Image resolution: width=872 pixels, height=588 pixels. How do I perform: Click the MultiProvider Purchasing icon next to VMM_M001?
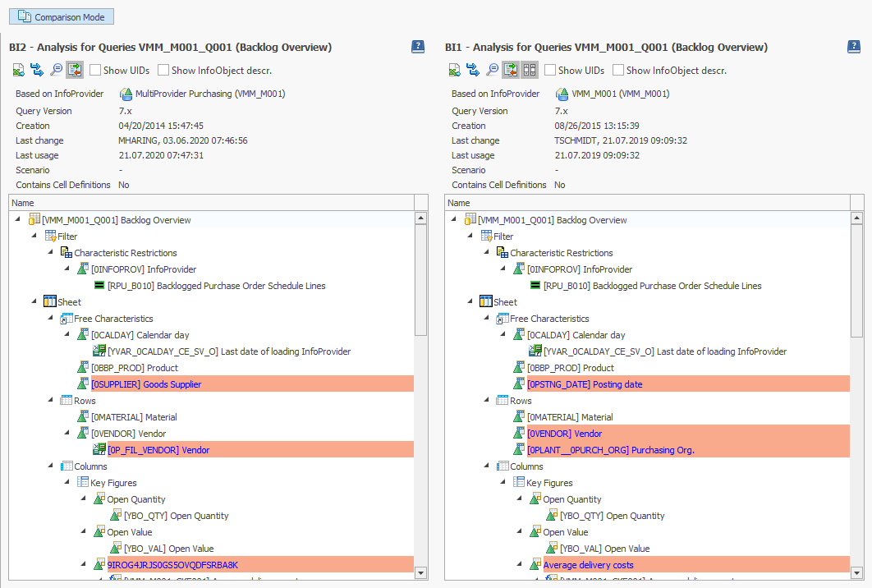128,94
